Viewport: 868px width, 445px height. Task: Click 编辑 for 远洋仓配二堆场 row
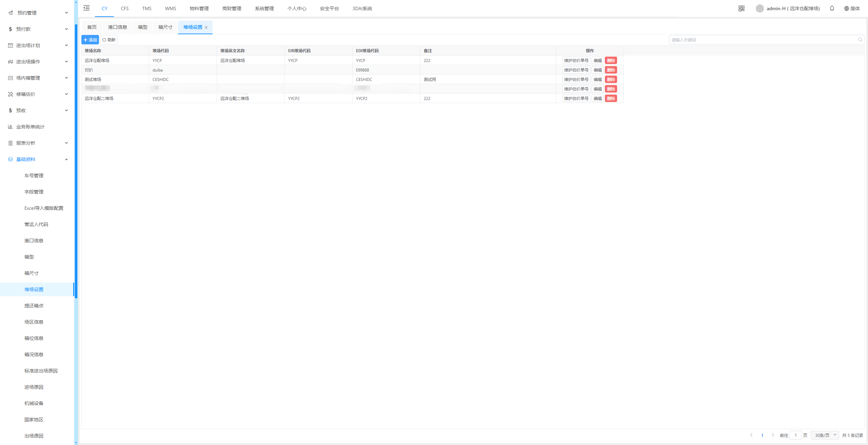coord(597,99)
